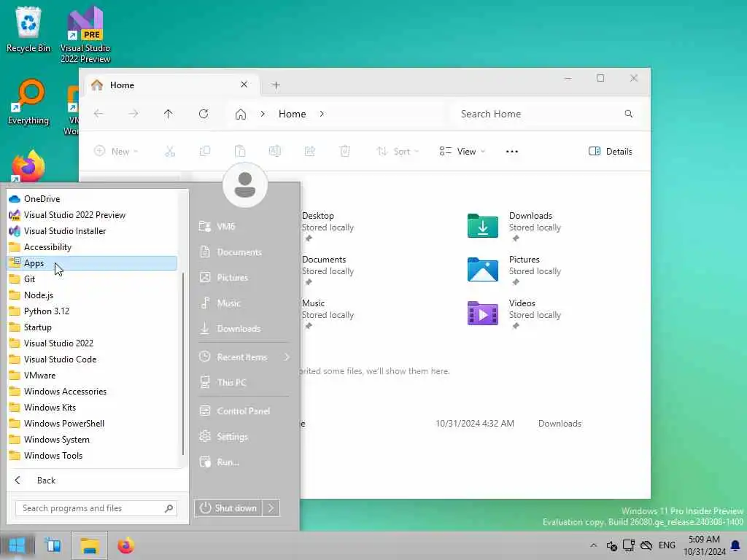
Task: Open the View dropdown
Action: pos(462,152)
